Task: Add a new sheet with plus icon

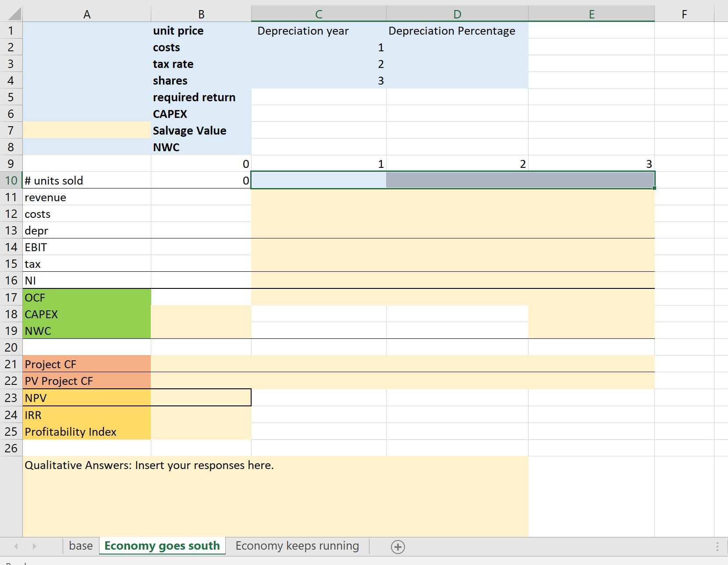Action: (x=398, y=547)
